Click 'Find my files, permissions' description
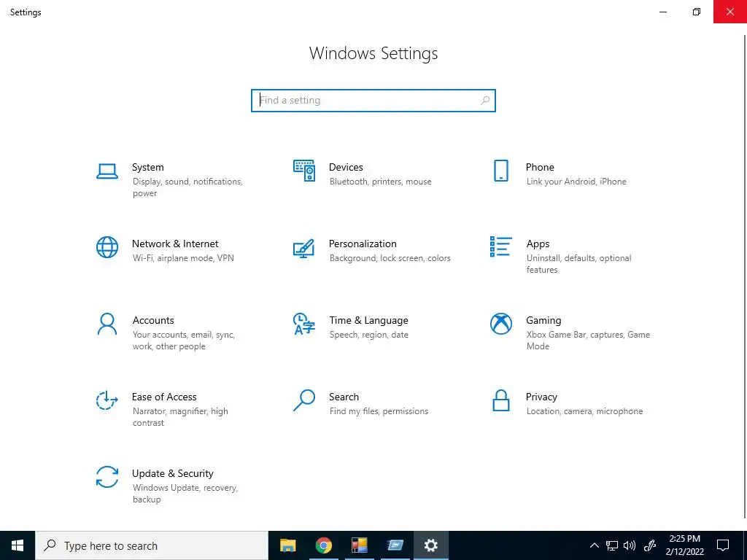This screenshot has height=560, width=747. point(379,411)
